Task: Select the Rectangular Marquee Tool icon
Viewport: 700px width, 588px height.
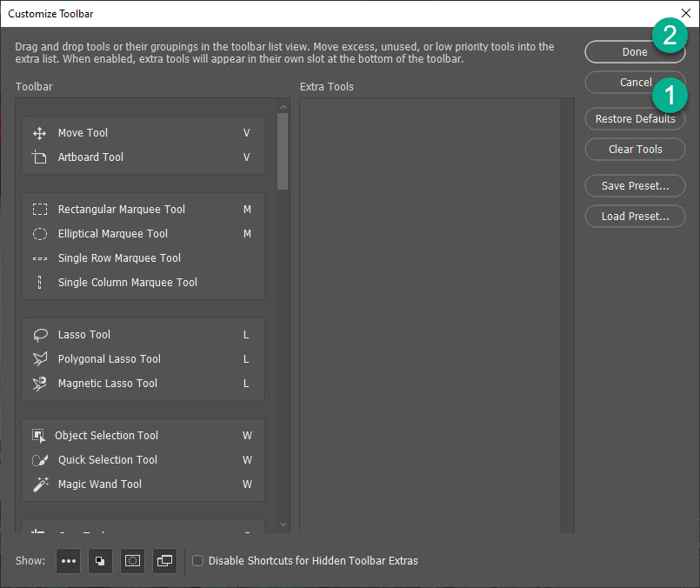Action: [x=39, y=210]
